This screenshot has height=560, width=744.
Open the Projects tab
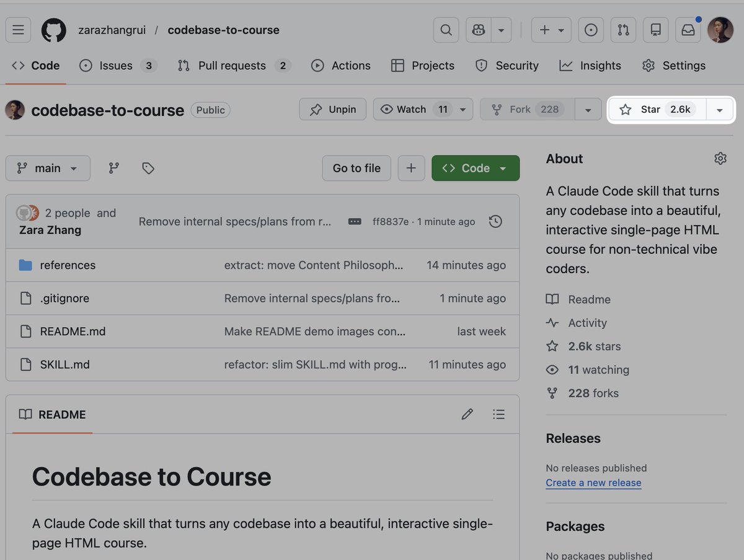[423, 66]
